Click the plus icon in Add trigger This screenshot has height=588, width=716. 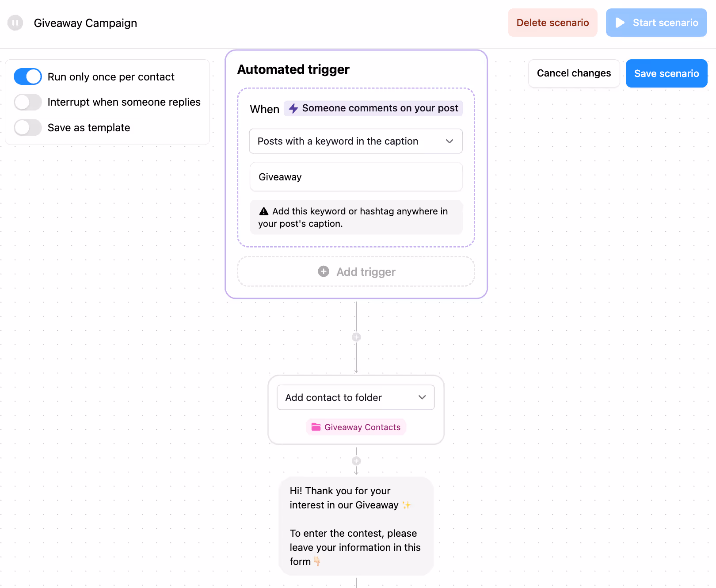click(324, 271)
